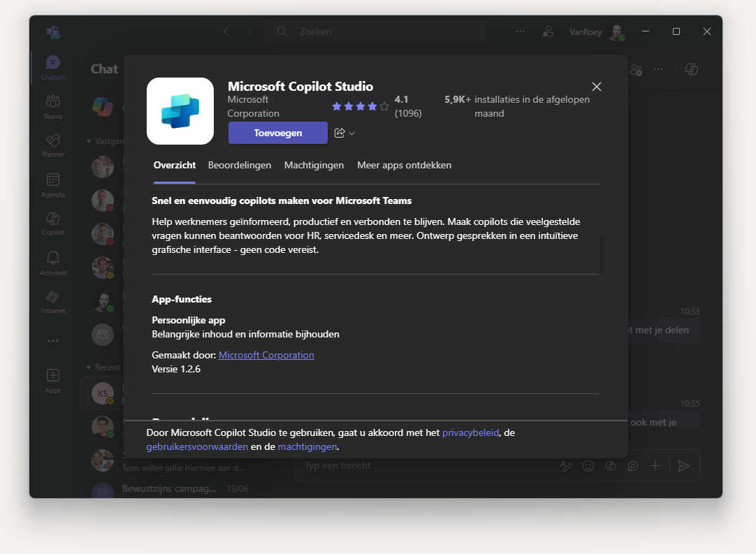
Task: Open Agenda in the left sidebar
Action: coord(53,185)
